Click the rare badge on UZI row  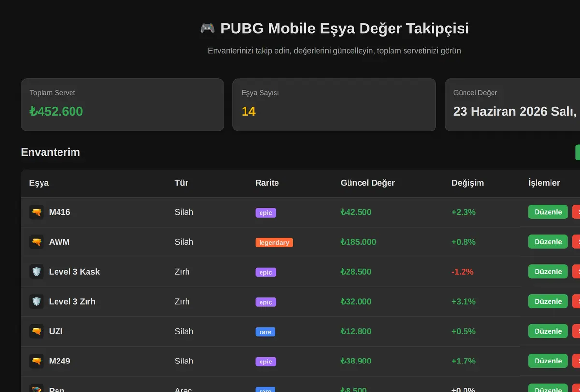(x=265, y=332)
